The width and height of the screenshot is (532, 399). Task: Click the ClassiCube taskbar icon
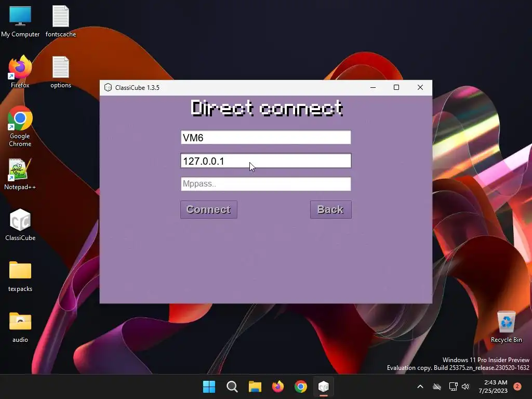coord(324,387)
